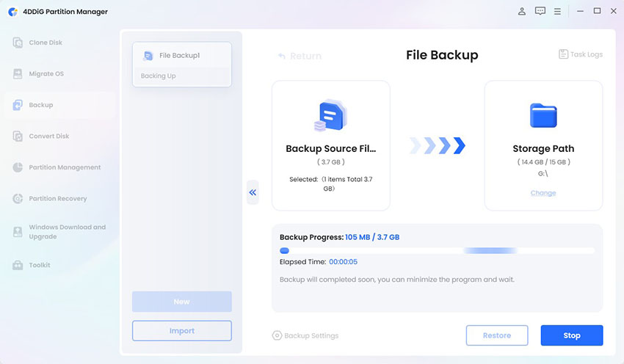The width and height of the screenshot is (624, 364).
Task: Click the 4DDiG app logo icon
Action: (12, 12)
